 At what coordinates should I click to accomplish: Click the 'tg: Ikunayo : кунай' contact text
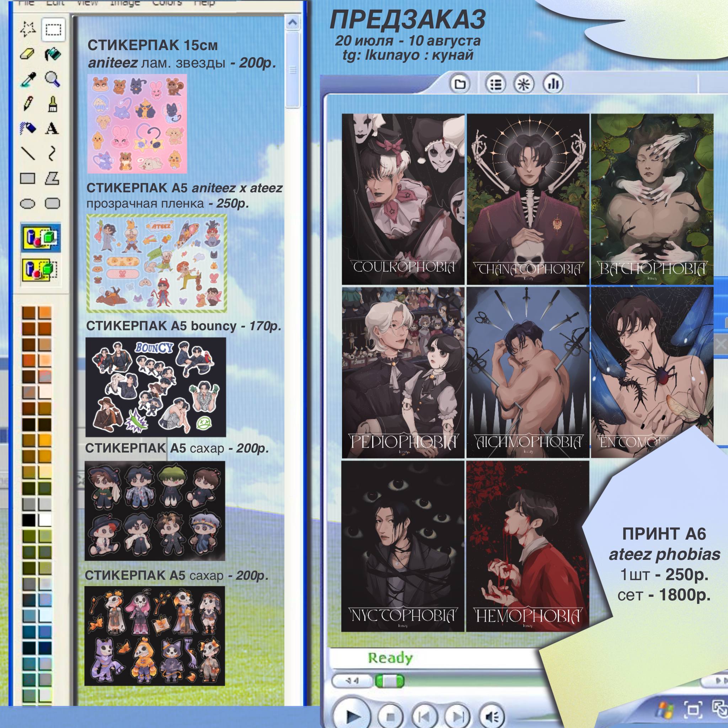[408, 55]
